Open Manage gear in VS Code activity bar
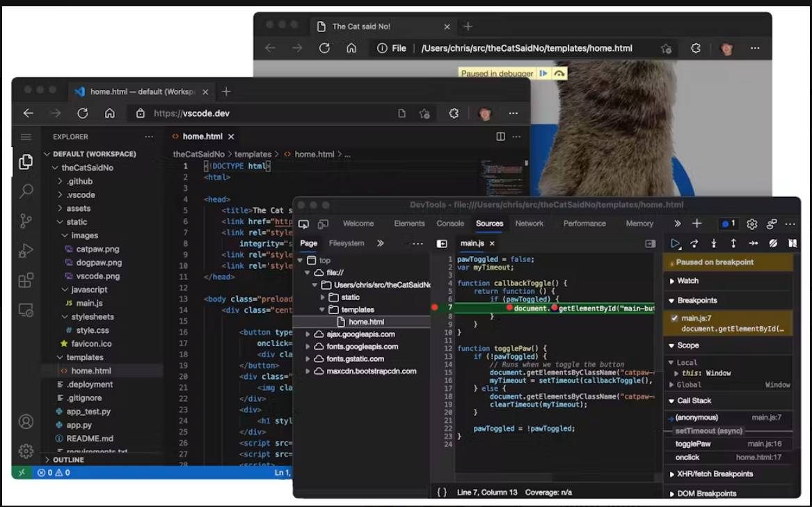Viewport: 812px width, 507px height. click(26, 451)
